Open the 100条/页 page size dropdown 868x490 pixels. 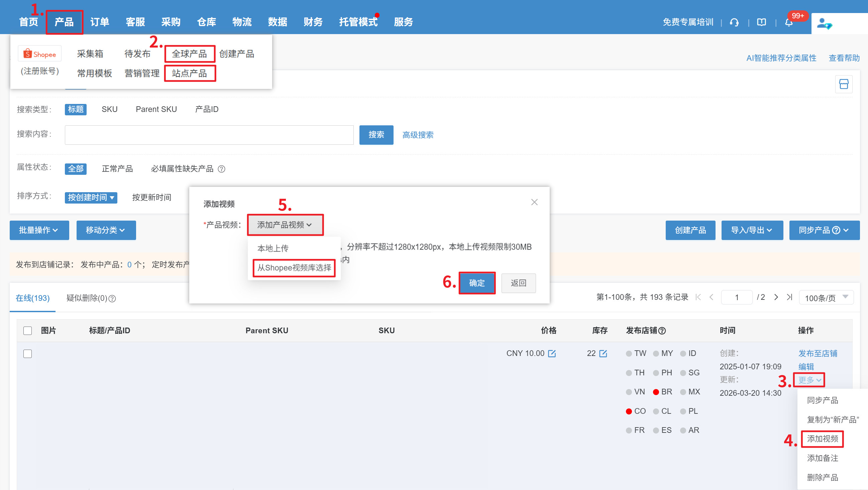[x=826, y=298]
